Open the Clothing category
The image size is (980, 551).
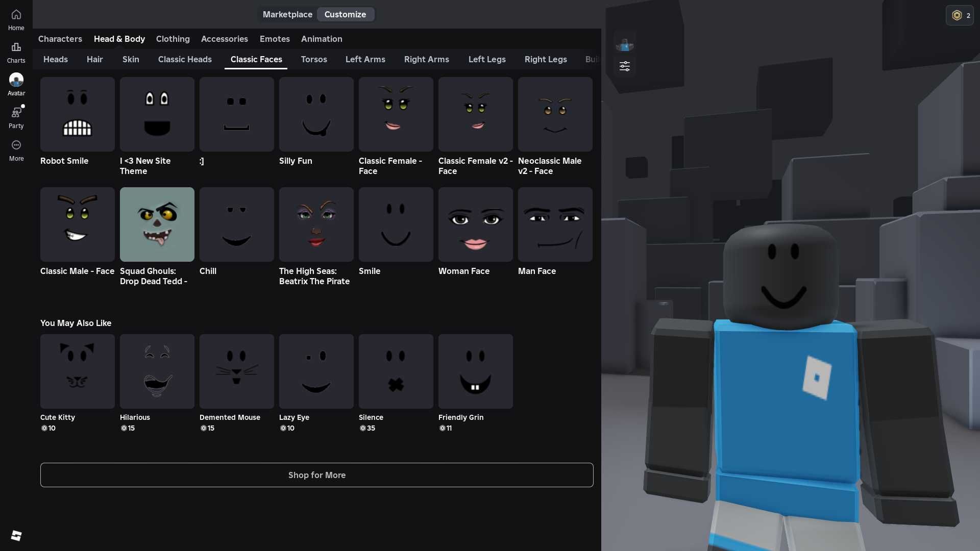[x=173, y=39]
